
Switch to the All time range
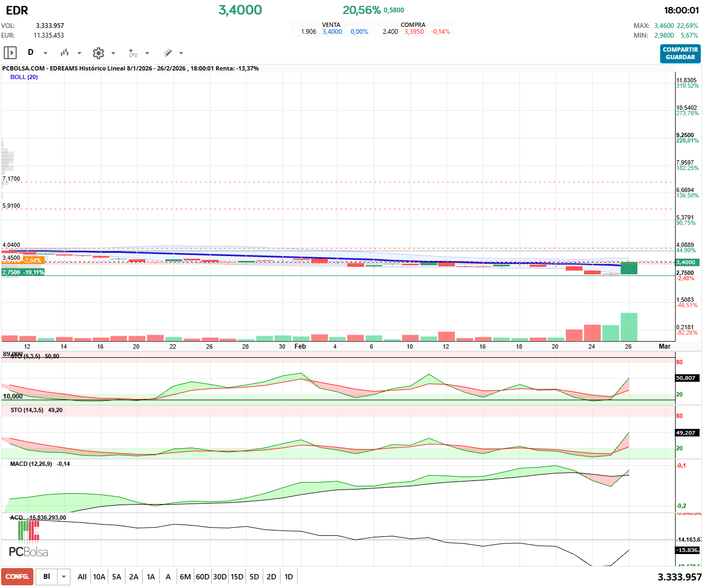click(x=82, y=577)
